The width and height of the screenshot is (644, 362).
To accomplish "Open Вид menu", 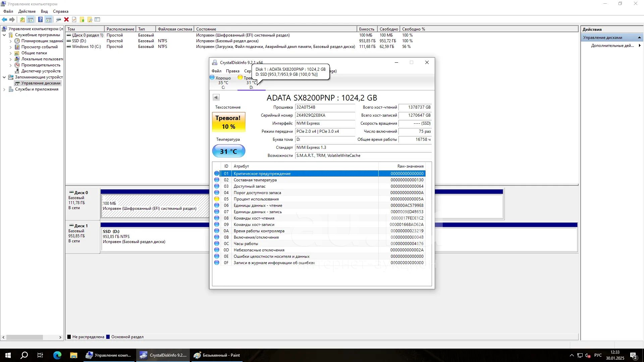I will click(44, 11).
